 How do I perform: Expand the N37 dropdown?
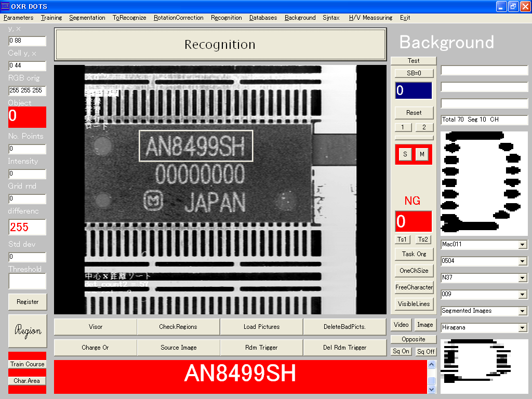tap(523, 278)
